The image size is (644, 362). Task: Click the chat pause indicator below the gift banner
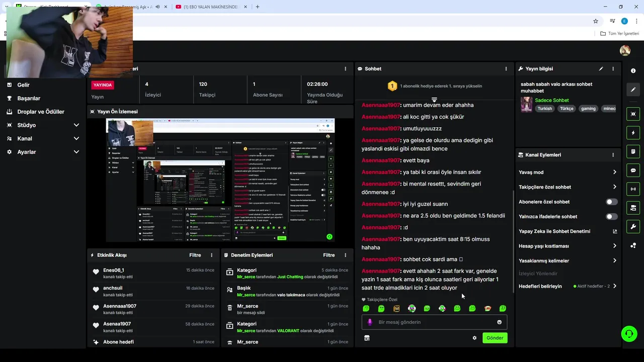click(x=434, y=100)
